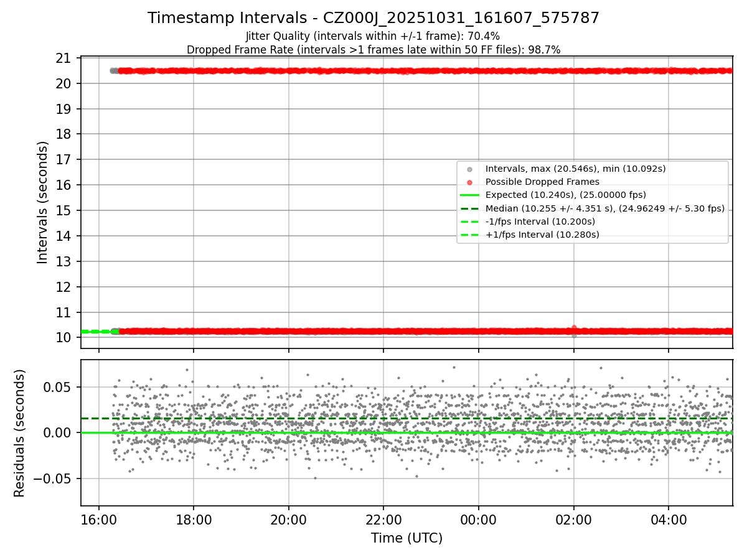The width and height of the screenshot is (747, 560).
Task: Select the 'Jitter Quality' subtitle line
Action: [374, 36]
